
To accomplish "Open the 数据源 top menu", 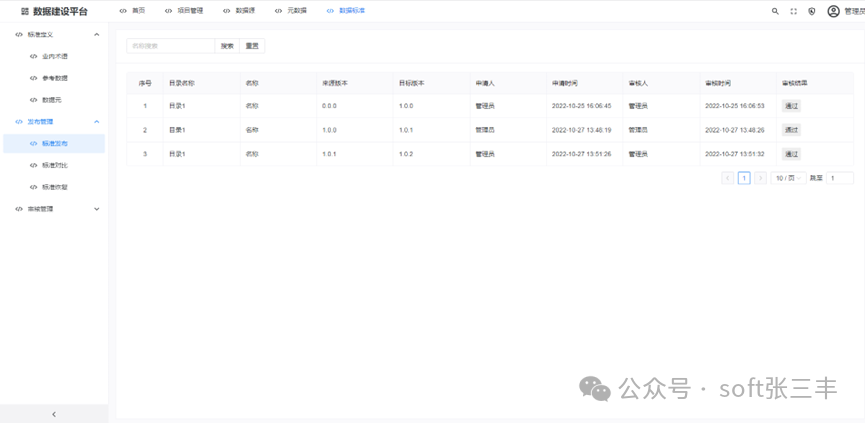I will click(239, 11).
